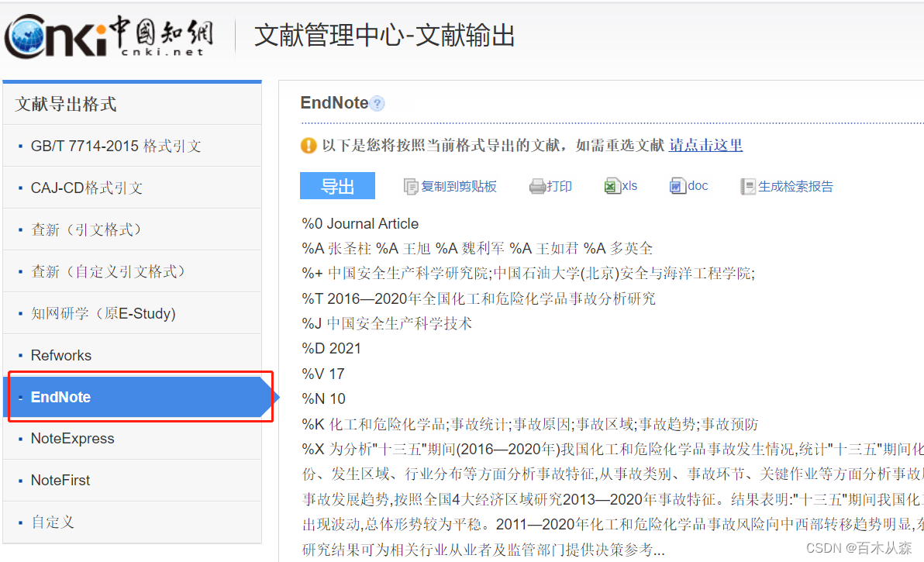Click the copy-to-clipboard icon
The image size is (924, 562).
coord(411,187)
